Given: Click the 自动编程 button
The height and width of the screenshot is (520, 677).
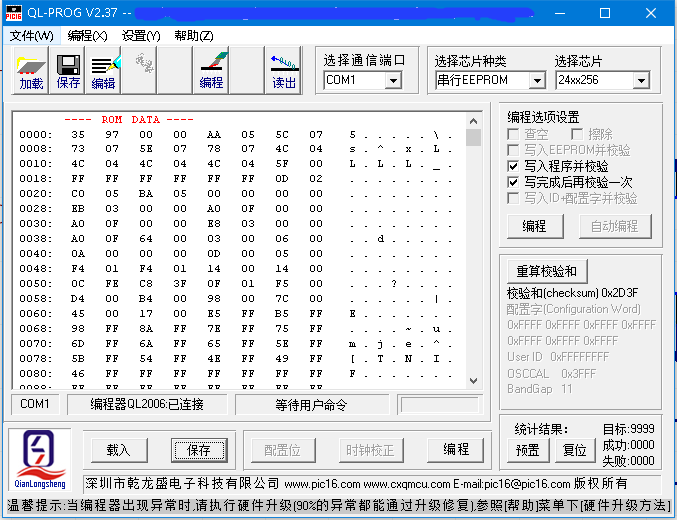Looking at the screenshot, I should [615, 226].
